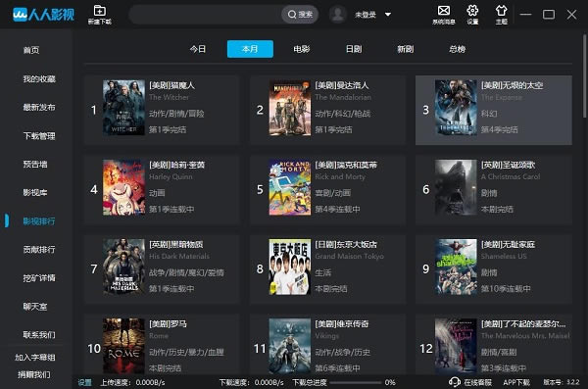Switch to 总榜 ranking tab
The image size is (588, 389).
click(x=457, y=49)
